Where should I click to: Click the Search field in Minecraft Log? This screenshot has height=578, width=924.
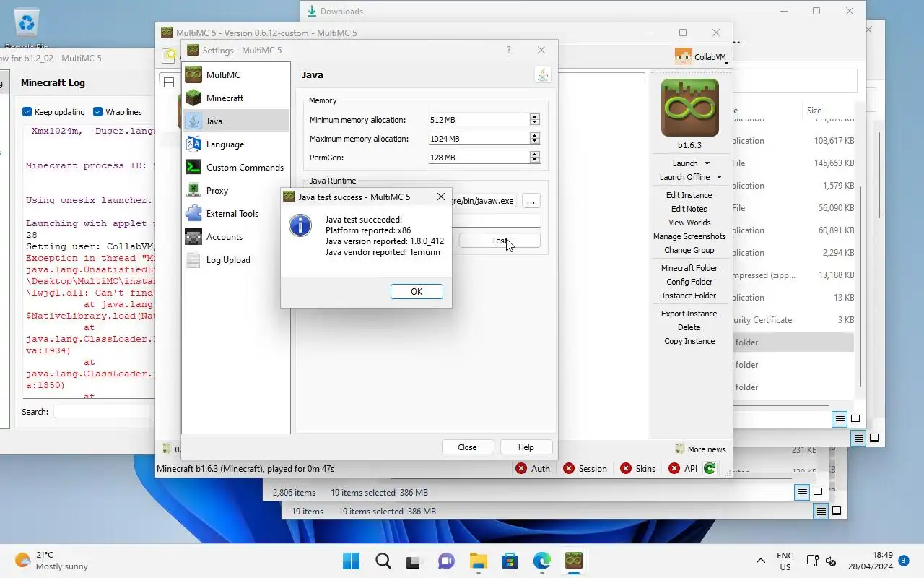click(x=105, y=412)
